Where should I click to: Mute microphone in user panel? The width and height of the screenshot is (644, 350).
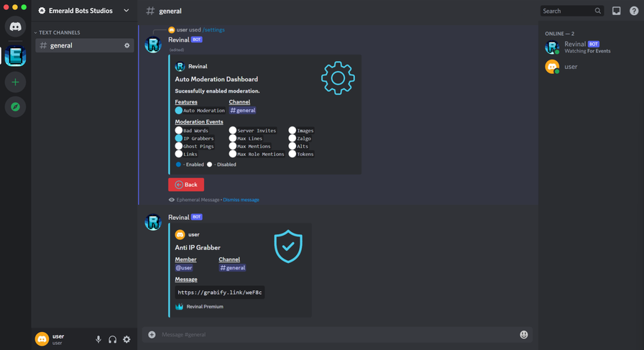(98, 339)
